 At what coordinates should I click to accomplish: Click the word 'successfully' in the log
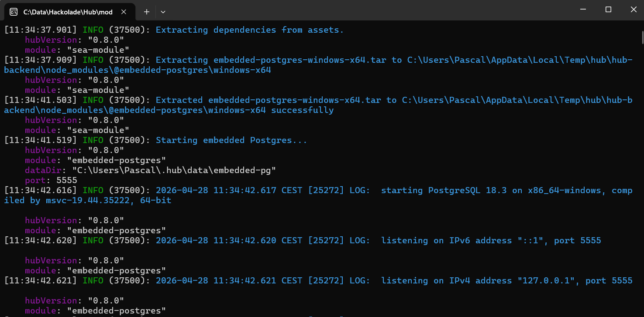[x=302, y=110]
